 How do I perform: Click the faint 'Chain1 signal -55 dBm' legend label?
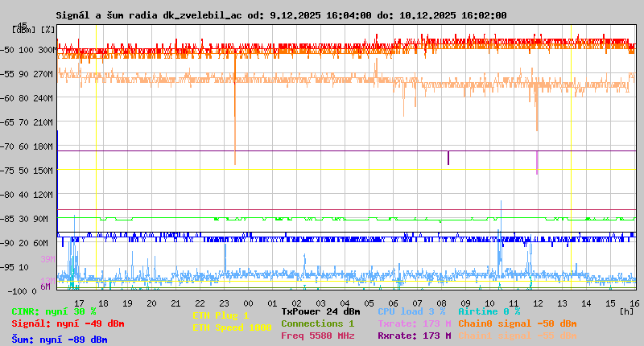[x=518, y=336]
